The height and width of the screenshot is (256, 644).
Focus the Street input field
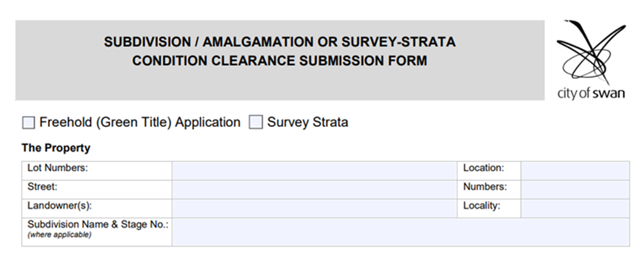click(314, 189)
